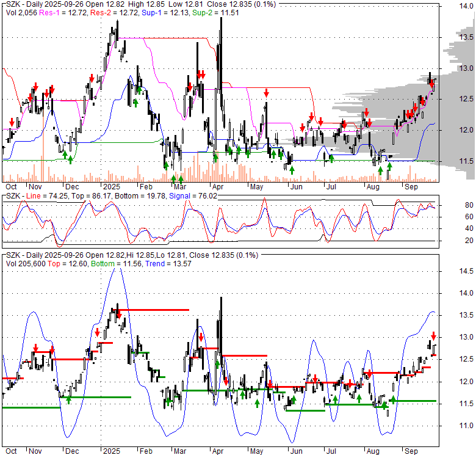
Task: Click the 14.0 price label on top chart axis
Action: 466,6
